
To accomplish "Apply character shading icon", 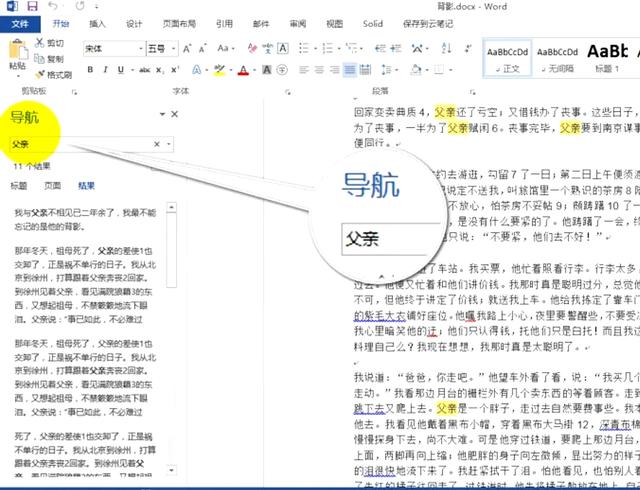I will (x=267, y=70).
